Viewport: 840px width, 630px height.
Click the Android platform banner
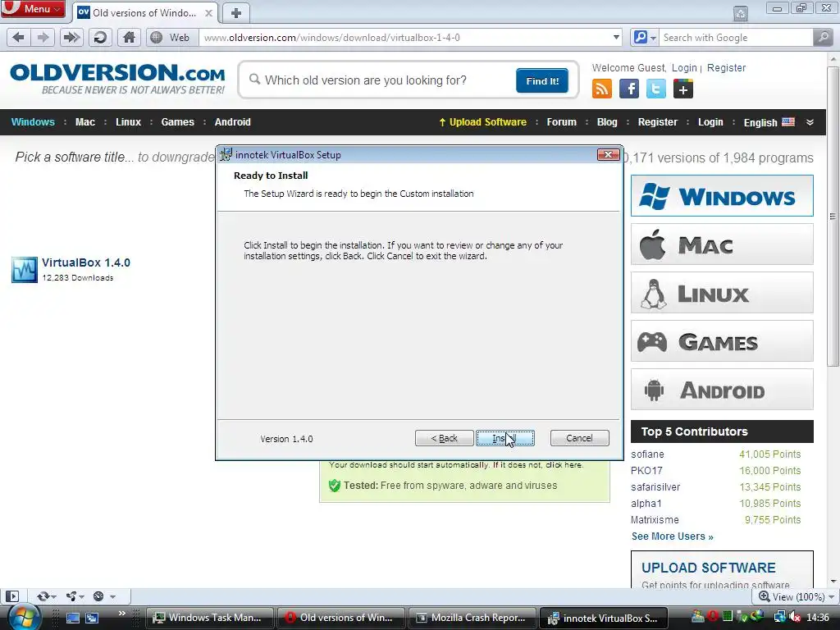(722, 390)
